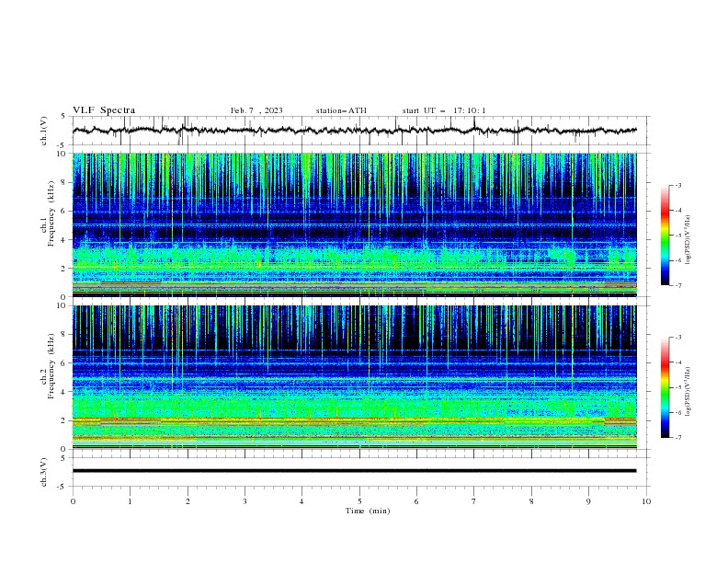Viewport: 728px width, 563px height.
Task: Click the ch.1 "Frequency (kHz)" axis label
Action: pos(51,214)
